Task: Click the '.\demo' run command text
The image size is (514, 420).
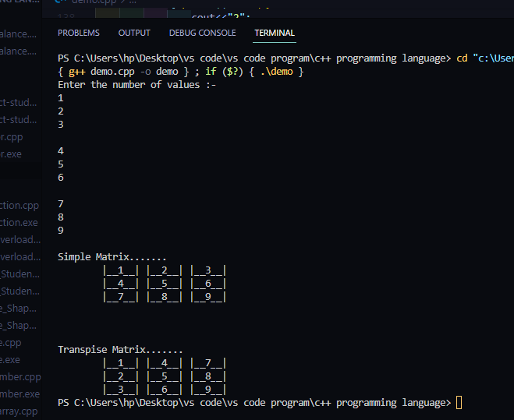Action: pos(277,72)
